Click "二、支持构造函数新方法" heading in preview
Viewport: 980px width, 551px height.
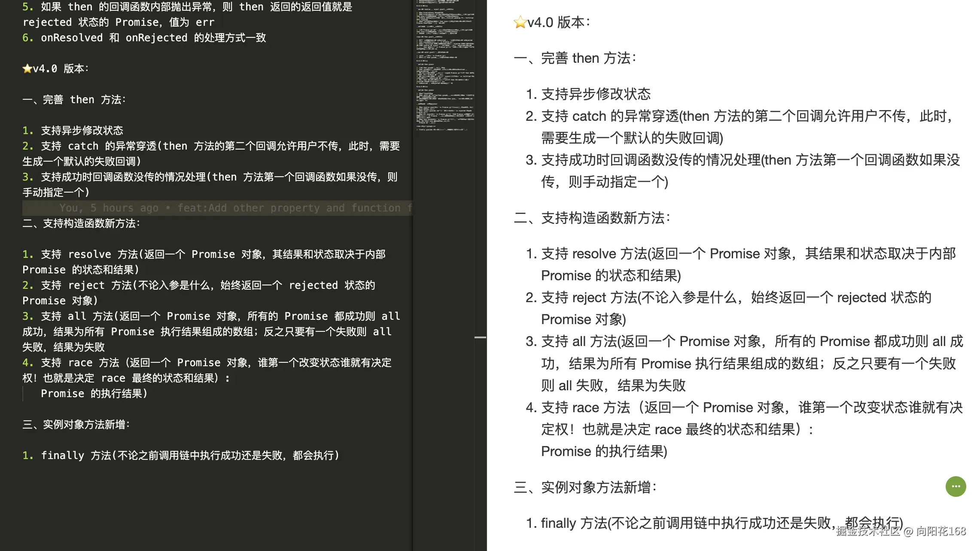tap(592, 218)
